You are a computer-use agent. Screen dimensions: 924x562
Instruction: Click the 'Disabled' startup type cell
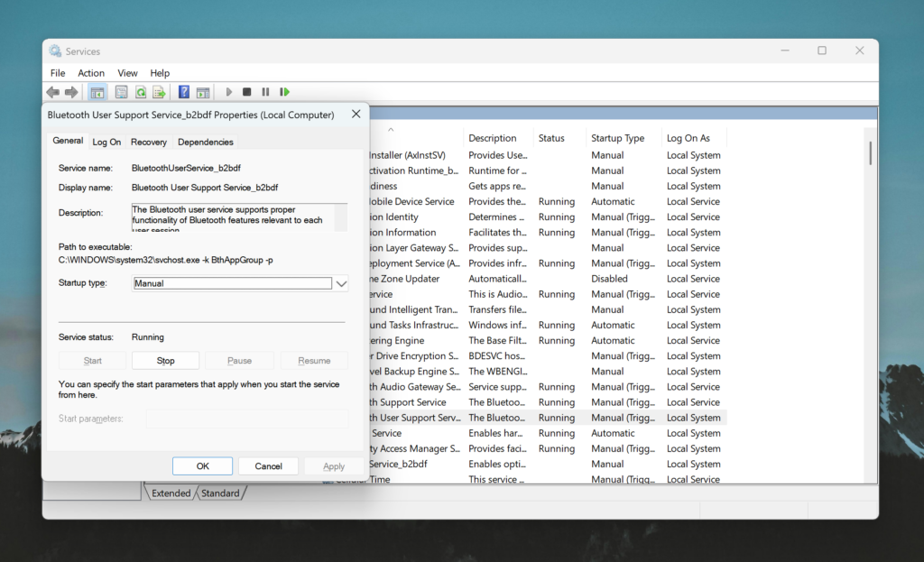coord(609,279)
